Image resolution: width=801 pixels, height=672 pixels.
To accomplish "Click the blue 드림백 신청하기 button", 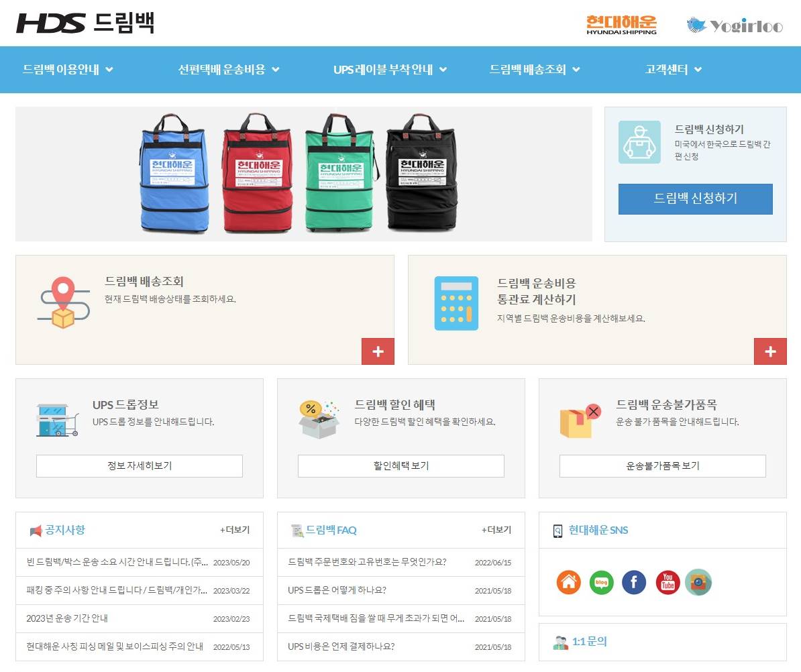I will [695, 199].
